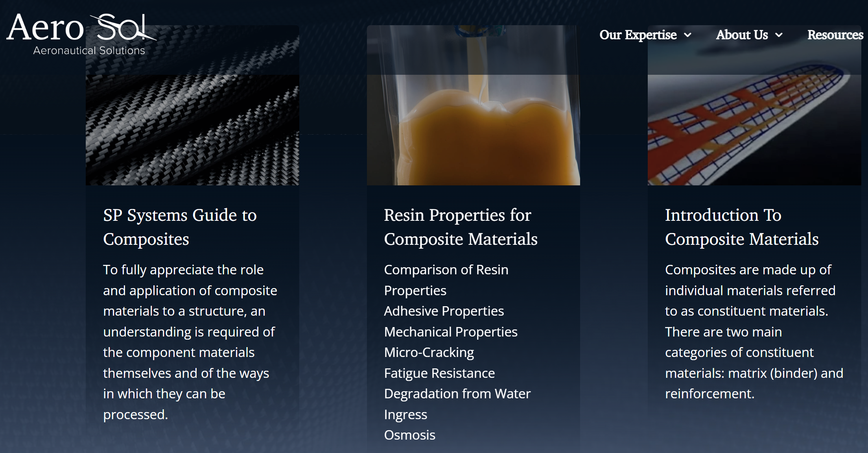This screenshot has width=868, height=453.
Task: Click the constituent materials description paragraph
Action: pos(753,332)
